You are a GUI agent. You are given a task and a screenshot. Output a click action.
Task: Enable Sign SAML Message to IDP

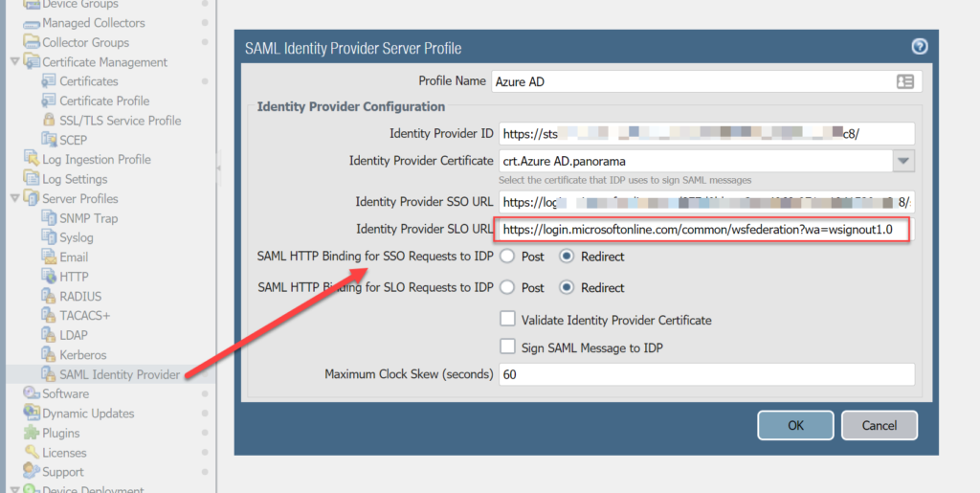[x=507, y=347]
